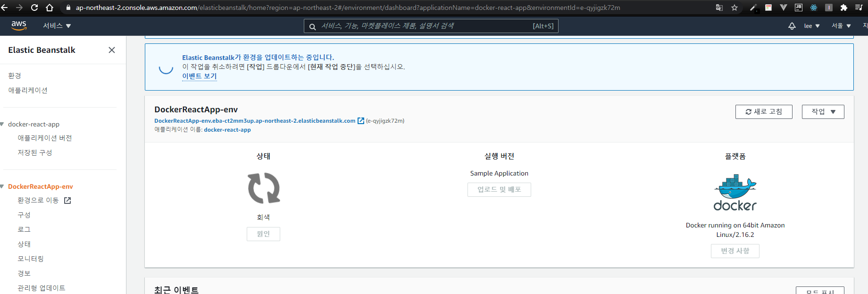Open 애플리케이션 버전 in the sidebar
Viewport: 868px width, 294px height.
[x=45, y=138]
